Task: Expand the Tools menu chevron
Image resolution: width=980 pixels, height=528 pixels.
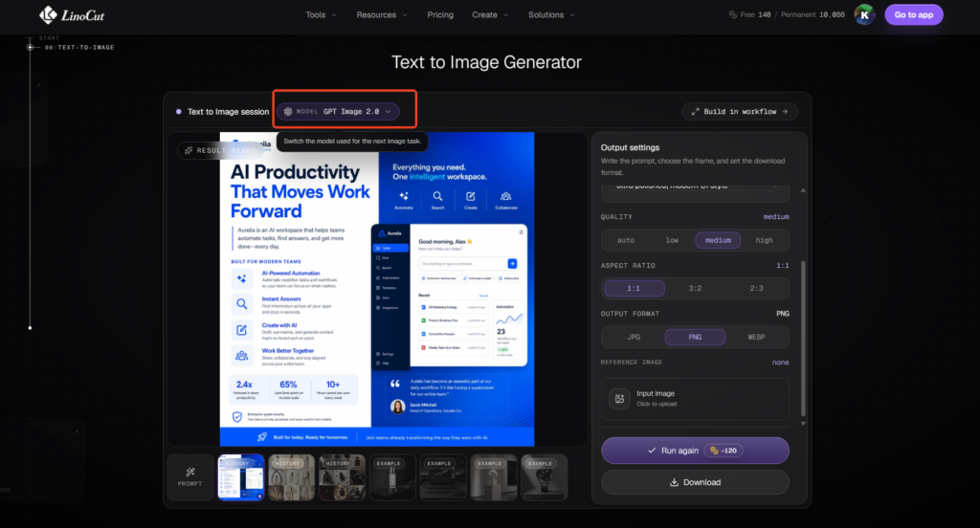Action: pyautogui.click(x=334, y=15)
